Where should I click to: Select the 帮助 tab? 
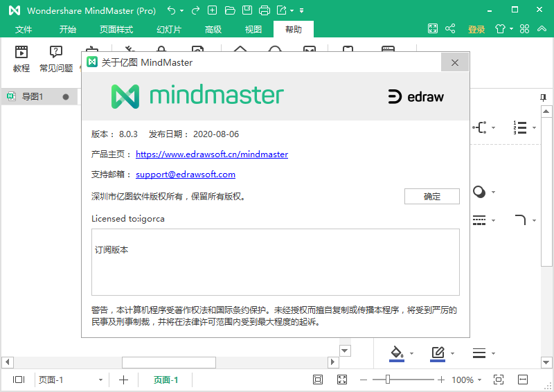[294, 29]
